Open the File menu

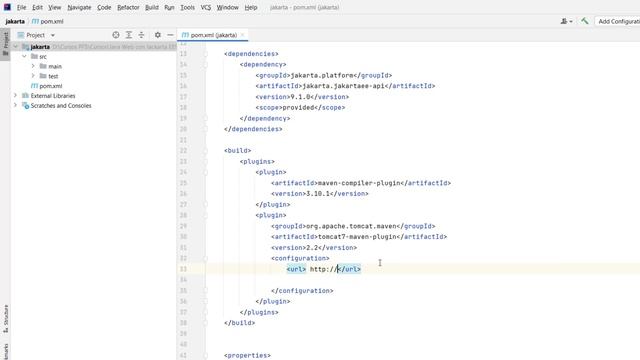pos(21,7)
